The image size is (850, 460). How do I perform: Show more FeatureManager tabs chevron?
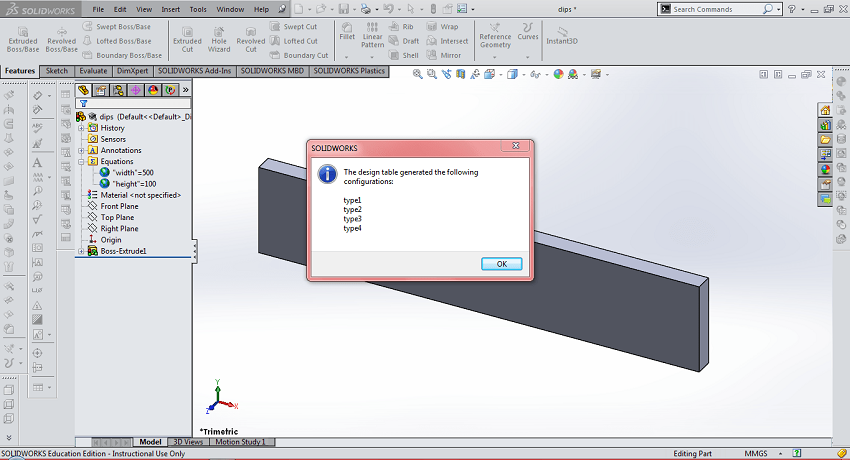pyautogui.click(x=185, y=90)
